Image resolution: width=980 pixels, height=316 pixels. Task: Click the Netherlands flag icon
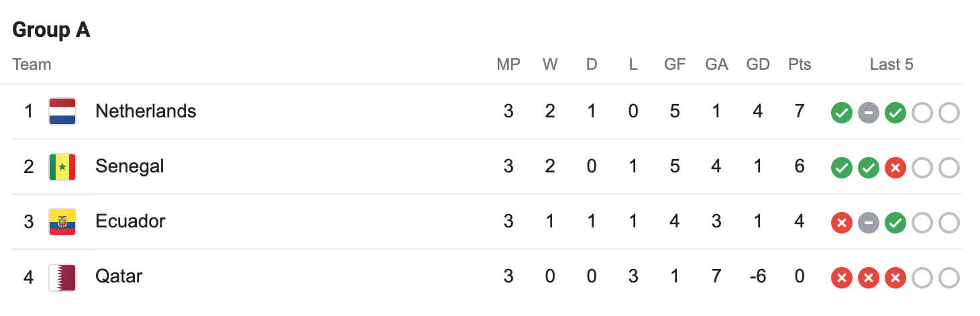point(62,111)
